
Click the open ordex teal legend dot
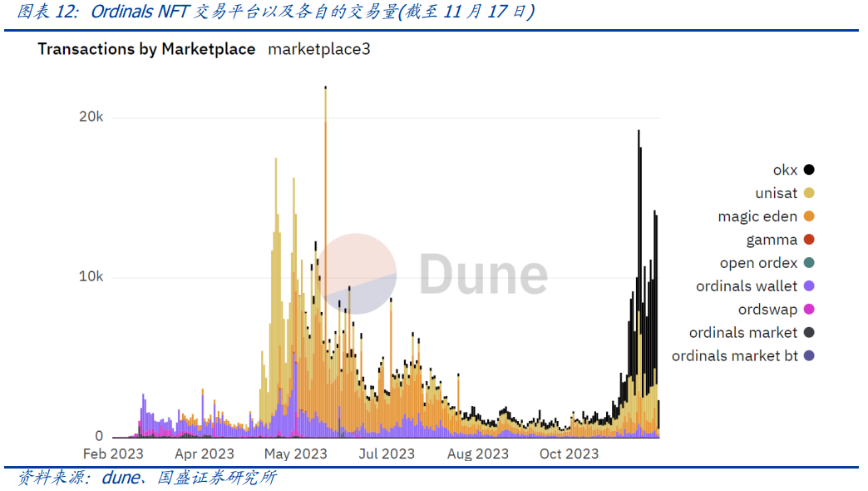click(x=809, y=263)
